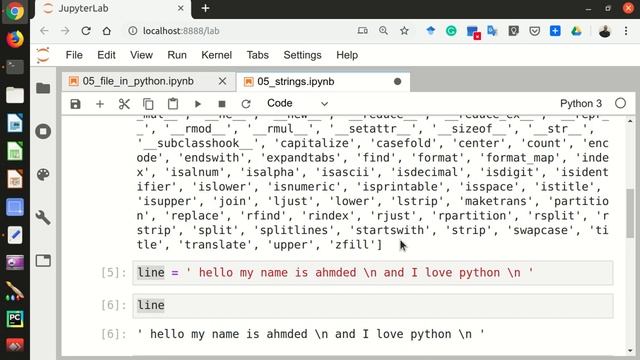Click the 'capitalize' entry in output
The width and height of the screenshot is (640, 360).
[314, 143]
